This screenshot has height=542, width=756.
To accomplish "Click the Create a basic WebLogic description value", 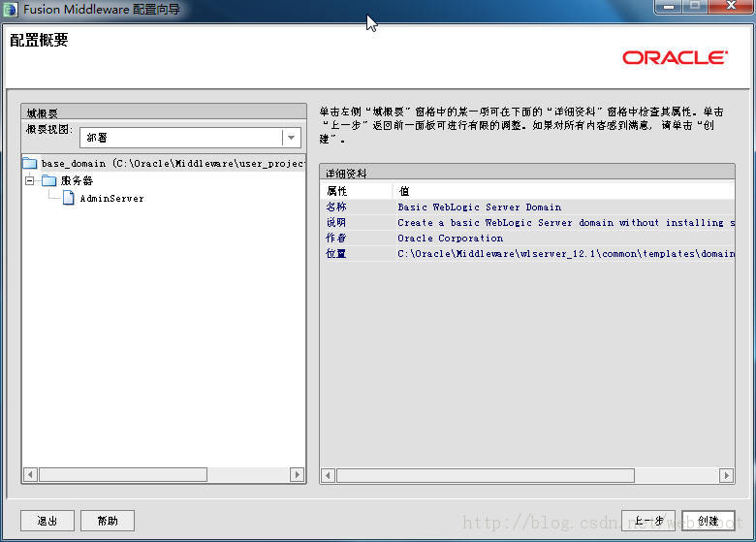I will [566, 222].
